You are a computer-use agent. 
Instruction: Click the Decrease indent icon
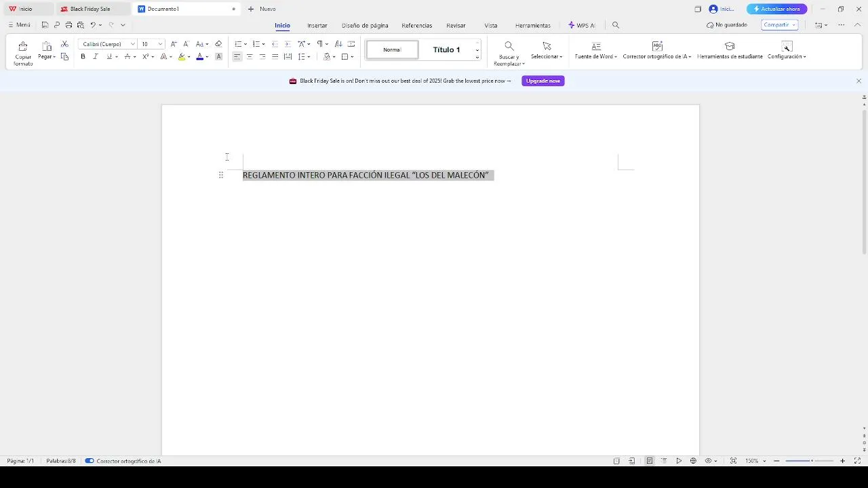click(275, 44)
